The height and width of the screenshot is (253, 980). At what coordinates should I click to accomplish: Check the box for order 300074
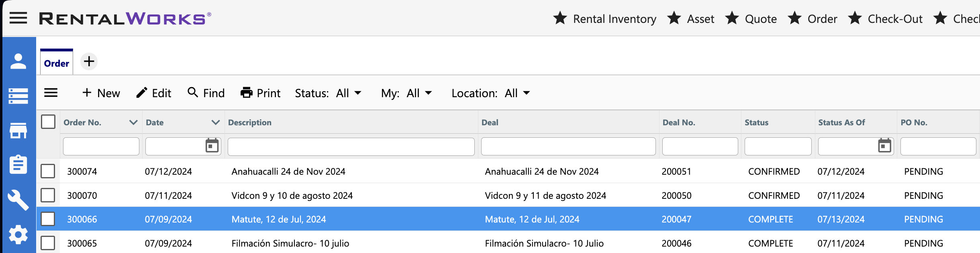pos(48,171)
